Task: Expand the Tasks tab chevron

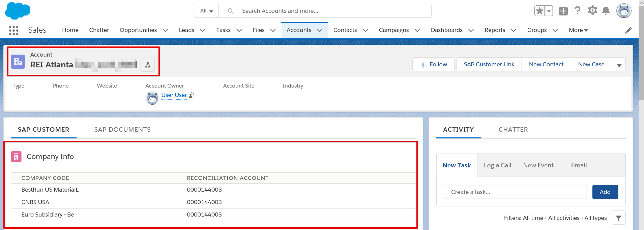Action: [x=239, y=30]
